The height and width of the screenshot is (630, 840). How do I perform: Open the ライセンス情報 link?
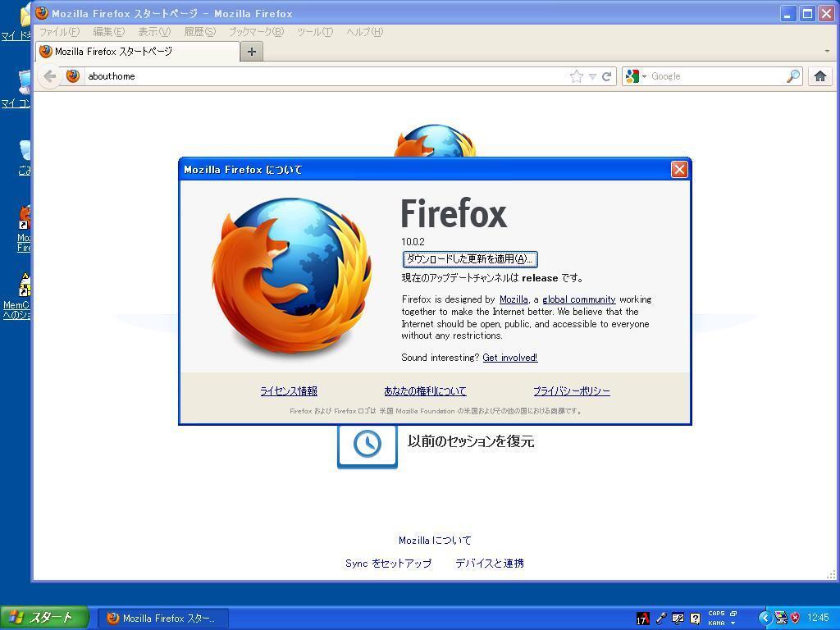[x=289, y=391]
